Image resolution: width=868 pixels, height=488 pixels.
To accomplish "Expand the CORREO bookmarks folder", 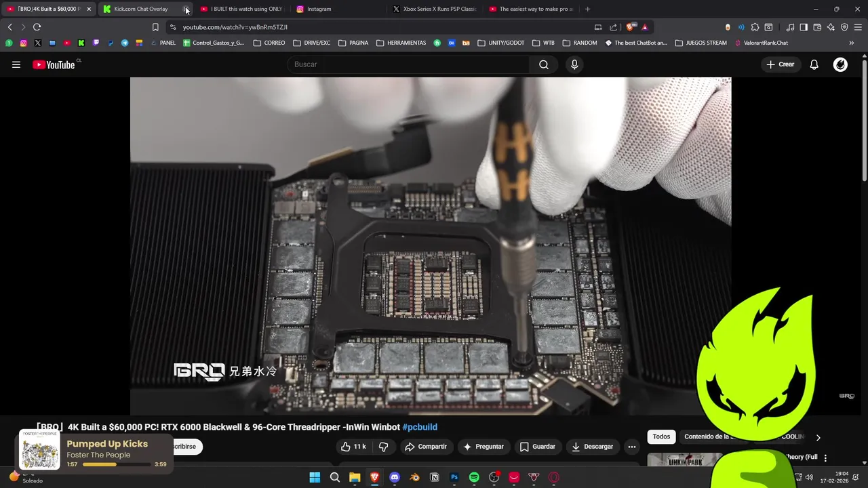I will point(269,43).
